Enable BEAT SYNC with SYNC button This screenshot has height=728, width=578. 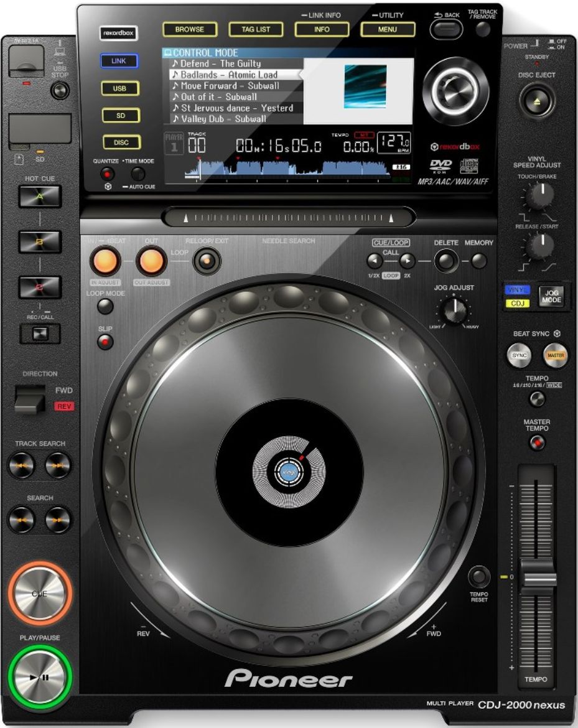pyautogui.click(x=519, y=355)
